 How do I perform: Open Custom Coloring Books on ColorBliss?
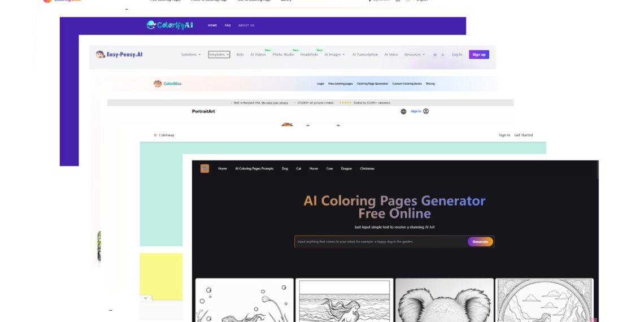[407, 84]
